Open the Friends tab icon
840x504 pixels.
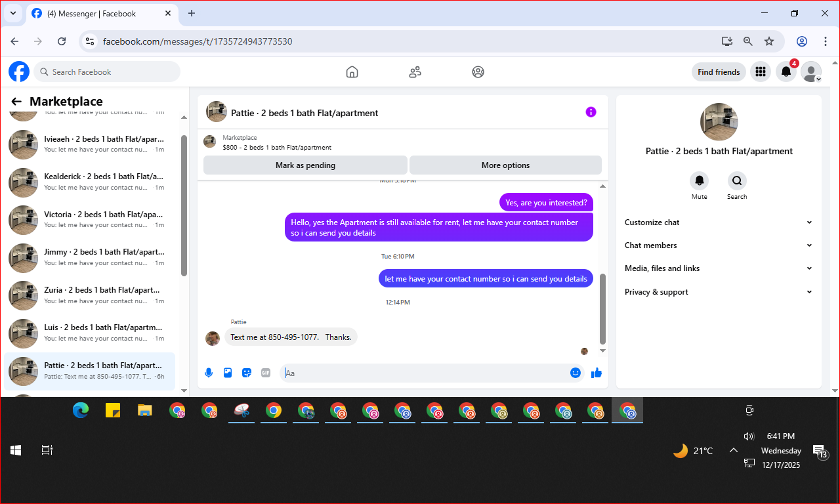click(x=415, y=72)
